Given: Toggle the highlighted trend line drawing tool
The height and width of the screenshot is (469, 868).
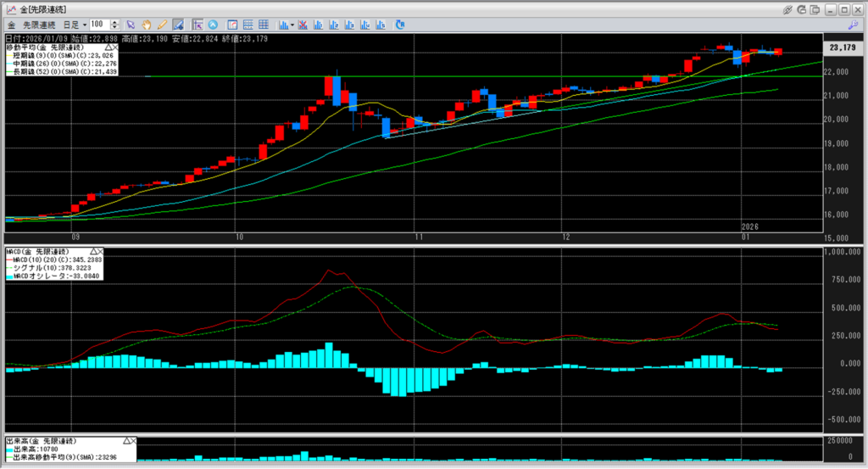Looking at the screenshot, I should pos(178,25).
